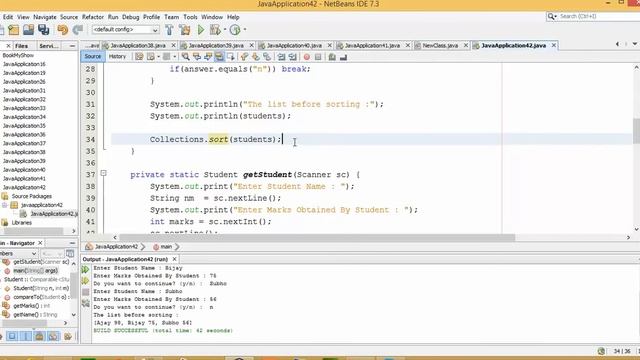Open the Refactor menu
Image resolution: width=640 pixels, height=360 pixels.
[93, 17]
